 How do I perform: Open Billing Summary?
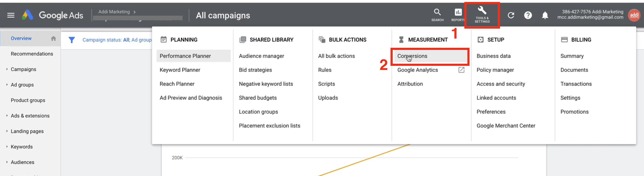[x=572, y=56]
